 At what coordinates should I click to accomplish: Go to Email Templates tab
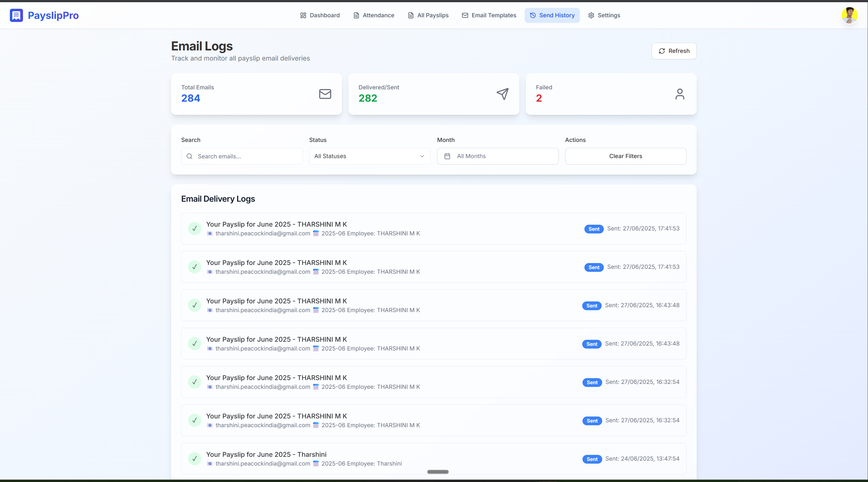click(x=489, y=15)
